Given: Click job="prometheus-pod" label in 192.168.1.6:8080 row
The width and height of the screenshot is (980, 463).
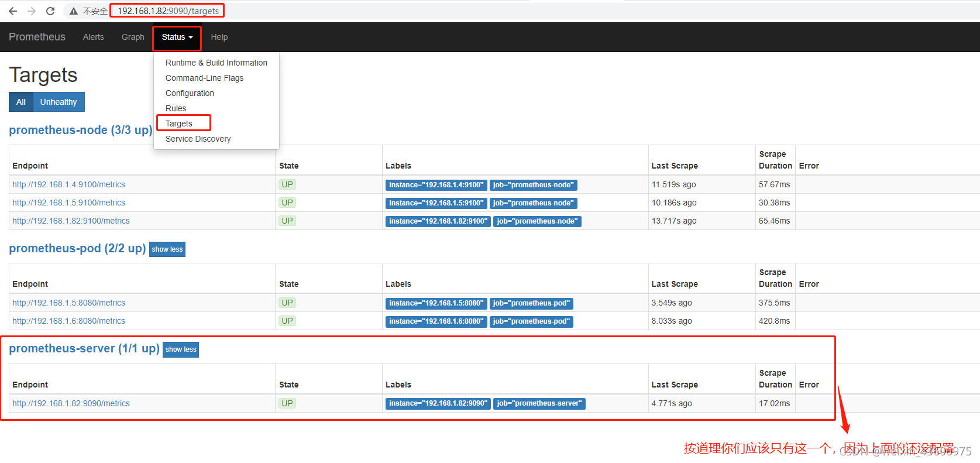Looking at the screenshot, I should [x=531, y=321].
